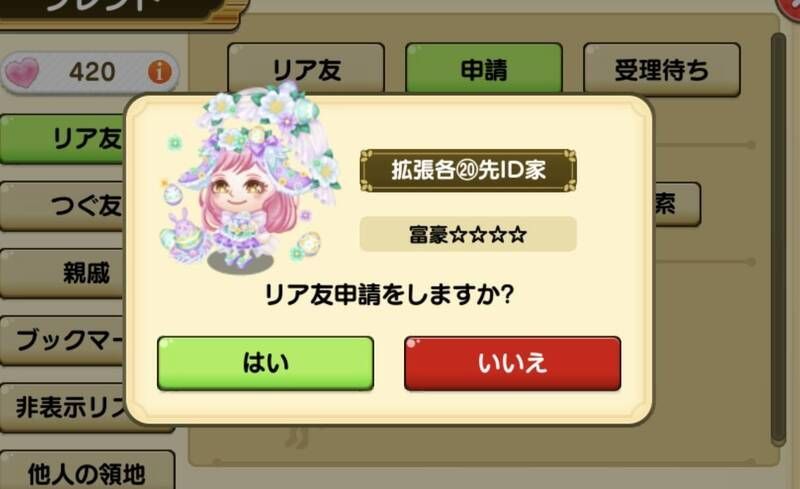Confirm with the green はい button
The image size is (800, 489).
pyautogui.click(x=265, y=363)
